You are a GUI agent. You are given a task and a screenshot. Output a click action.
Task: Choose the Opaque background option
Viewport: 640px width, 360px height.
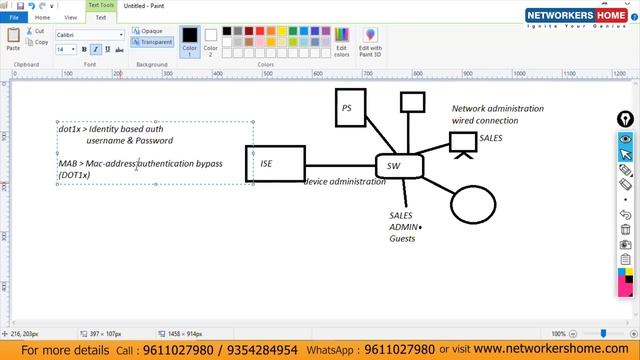click(x=147, y=31)
